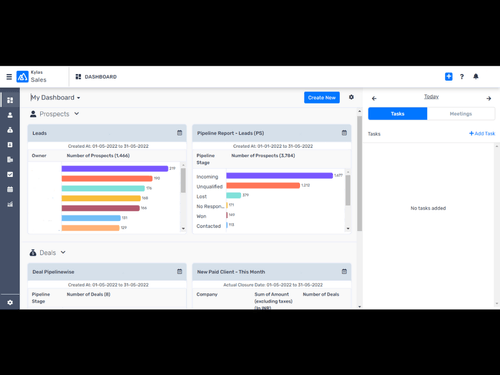The height and width of the screenshot is (375, 500).
Task: Click calendar icon on New Paid Client widget
Action: [344, 271]
